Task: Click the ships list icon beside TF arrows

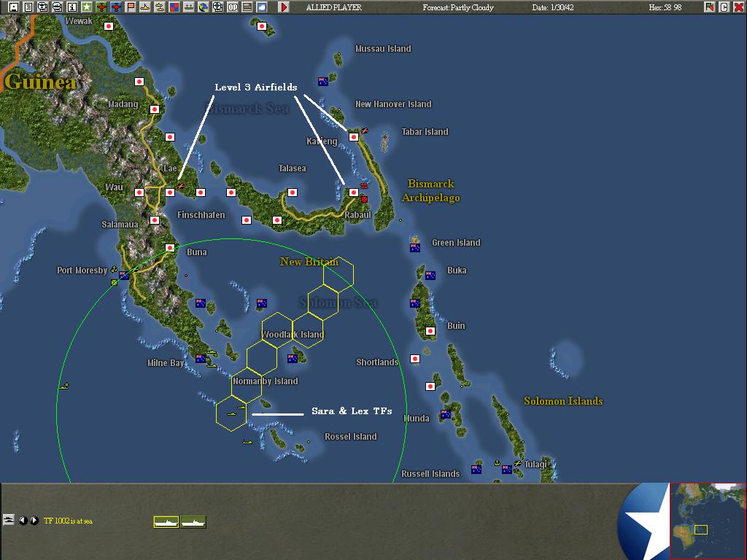Action: pos(9,520)
